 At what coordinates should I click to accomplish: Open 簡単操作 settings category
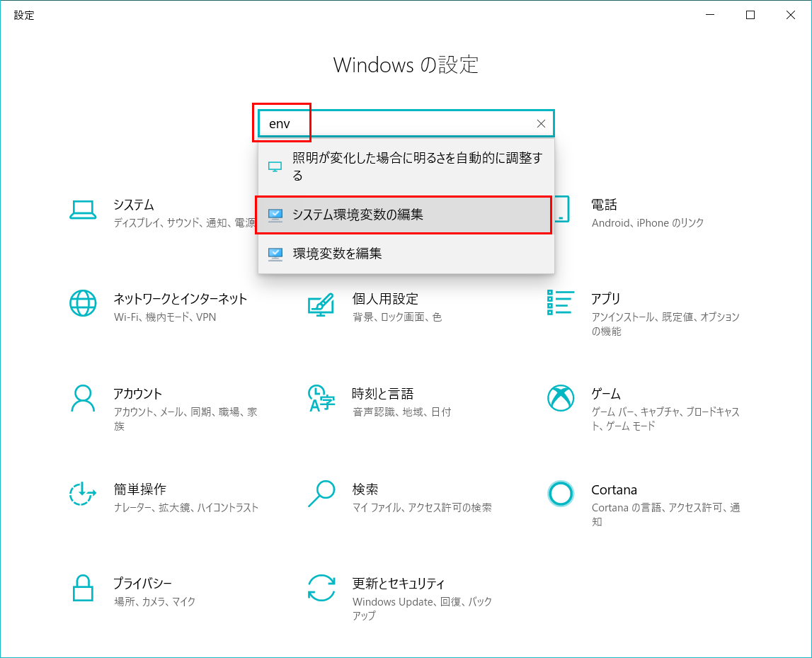[140, 489]
